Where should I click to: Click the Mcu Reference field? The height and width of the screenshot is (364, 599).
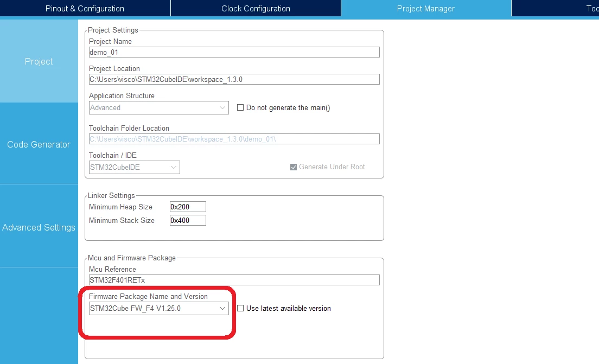[x=234, y=280]
